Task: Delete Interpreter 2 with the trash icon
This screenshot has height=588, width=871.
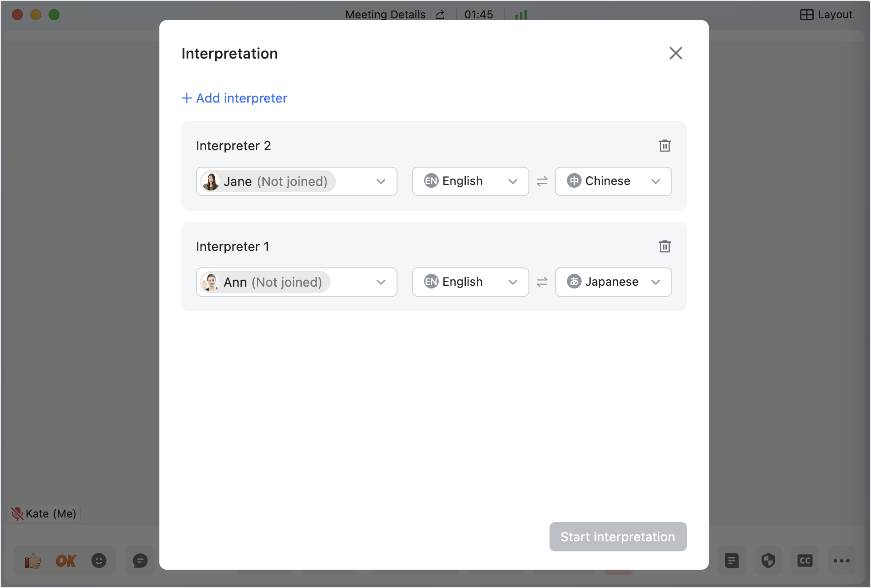Action: pos(664,146)
